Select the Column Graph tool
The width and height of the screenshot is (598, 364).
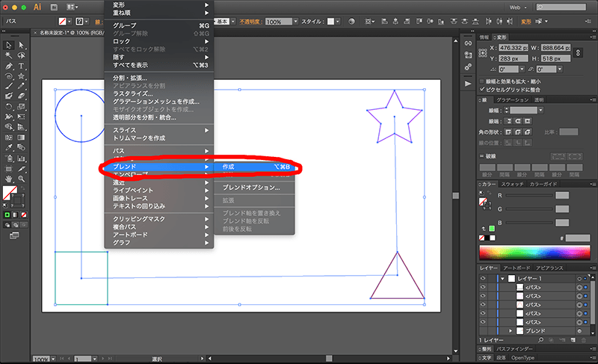[x=22, y=158]
